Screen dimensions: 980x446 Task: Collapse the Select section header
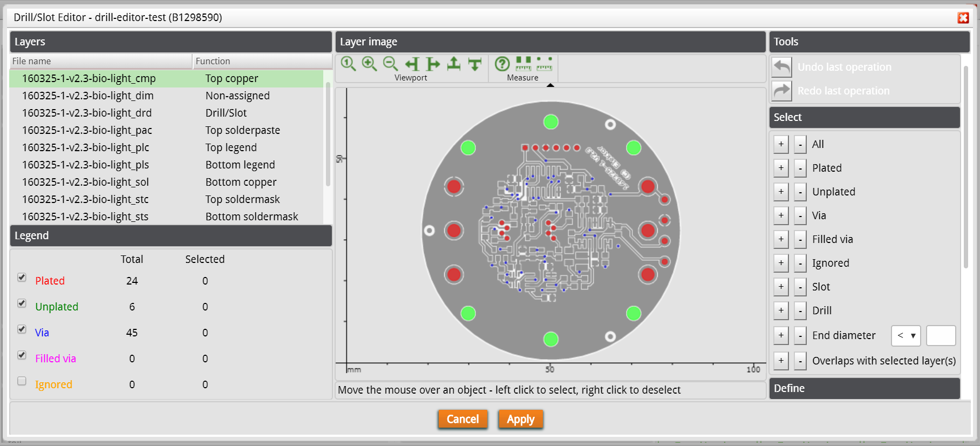[865, 117]
